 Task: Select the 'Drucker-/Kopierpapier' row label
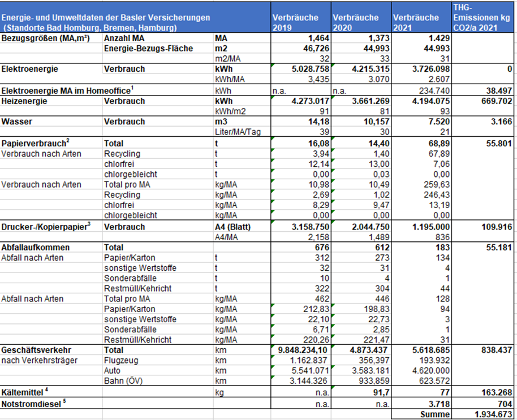coord(46,227)
